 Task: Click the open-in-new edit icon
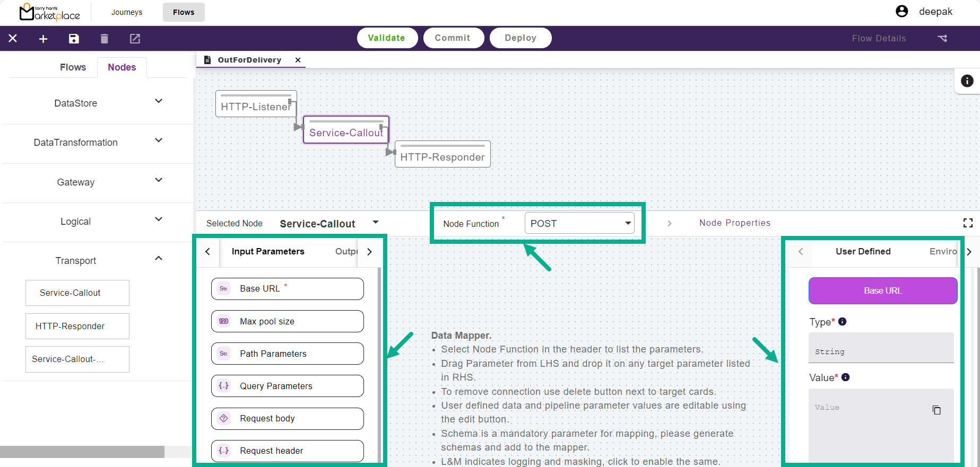tap(135, 39)
